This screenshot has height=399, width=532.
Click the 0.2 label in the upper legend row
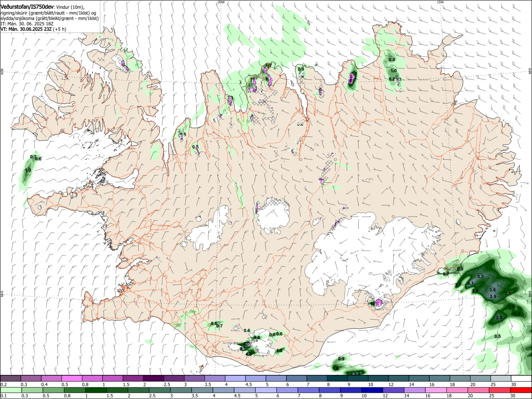click(x=3, y=385)
